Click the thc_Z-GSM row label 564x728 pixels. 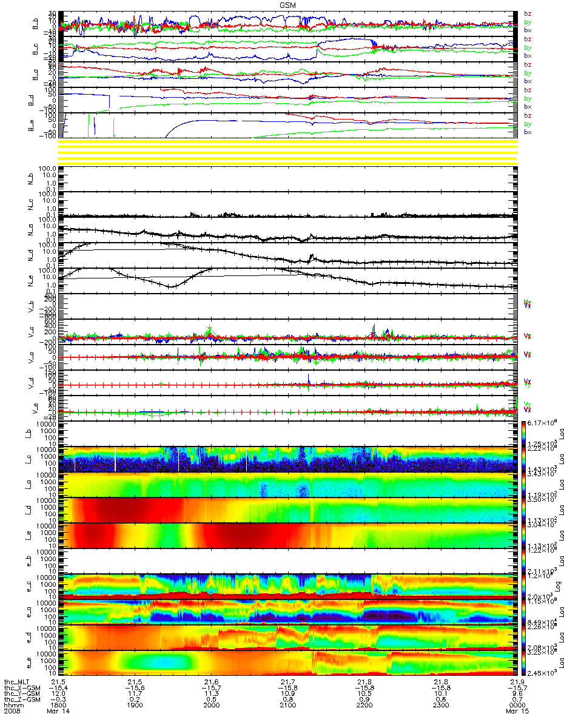pos(21,701)
